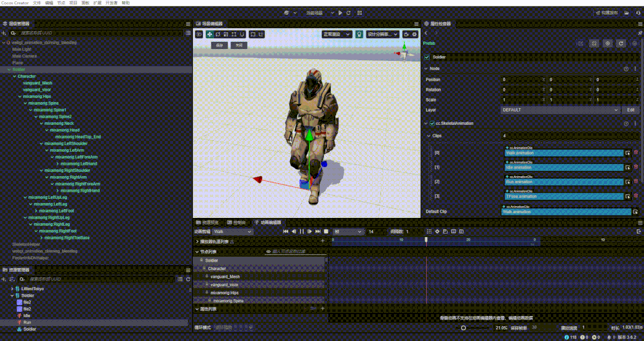644x341 pixels.
Task: Select the Main Camera node
Action: click(24, 56)
